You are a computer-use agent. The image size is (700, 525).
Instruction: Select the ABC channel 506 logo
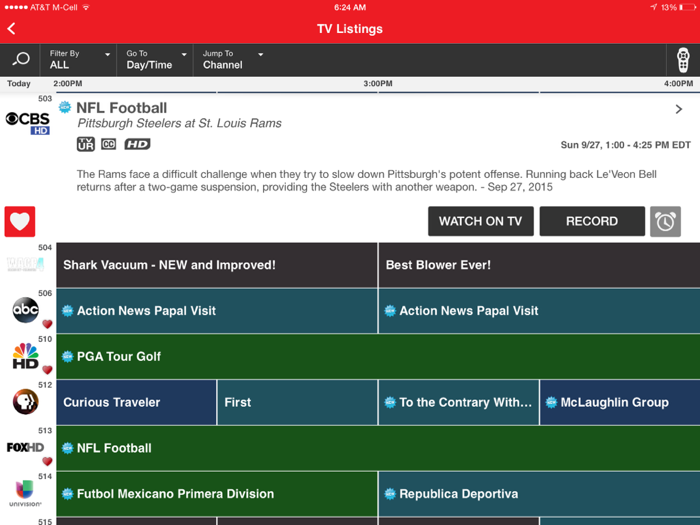25,310
